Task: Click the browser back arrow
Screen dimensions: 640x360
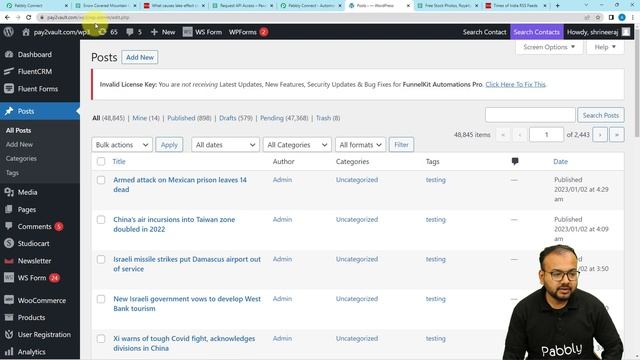Action: [7, 18]
